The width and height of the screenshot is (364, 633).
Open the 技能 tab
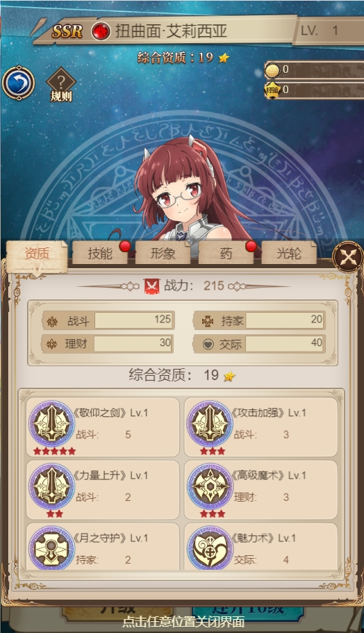click(x=99, y=253)
